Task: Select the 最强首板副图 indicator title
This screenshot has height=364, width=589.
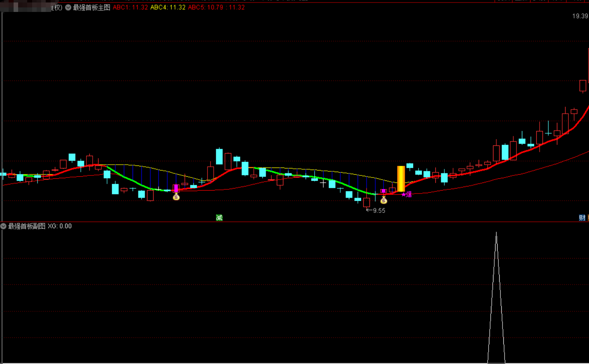Action: [x=27, y=226]
